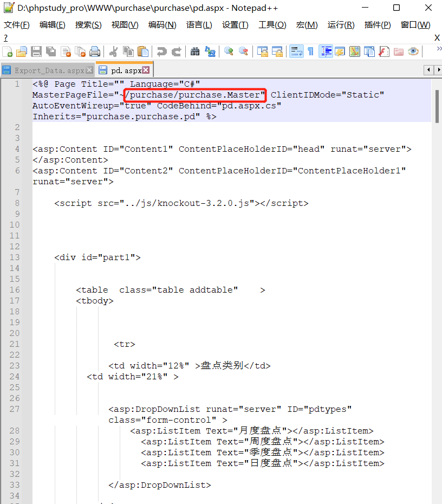Open the 语言(L) menu
The width and height of the screenshot is (442, 504).
pyautogui.click(x=199, y=25)
